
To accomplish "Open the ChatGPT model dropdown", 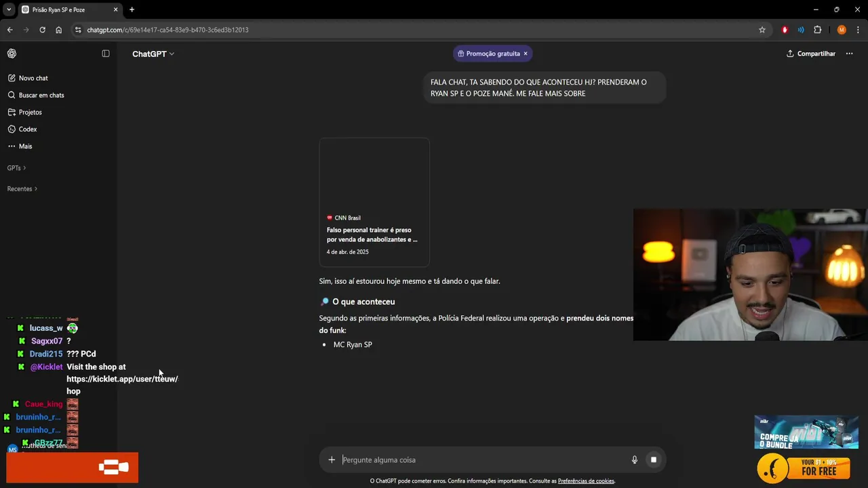I will [153, 54].
